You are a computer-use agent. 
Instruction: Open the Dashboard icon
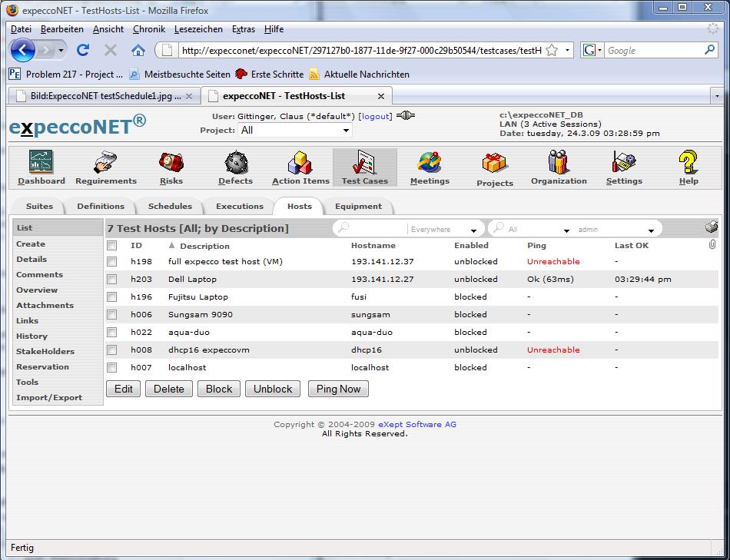tap(41, 162)
